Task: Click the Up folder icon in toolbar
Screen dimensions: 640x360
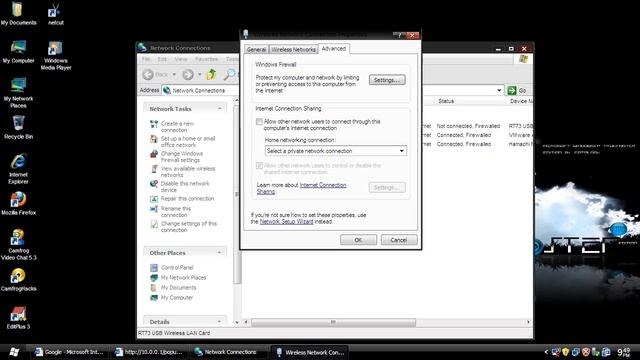Action: pyautogui.click(x=211, y=74)
